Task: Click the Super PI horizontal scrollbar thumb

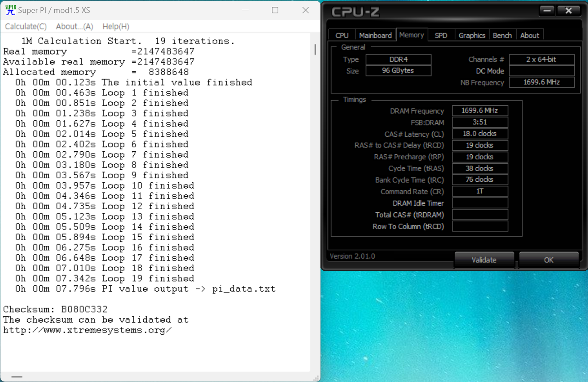Action: pyautogui.click(x=17, y=377)
